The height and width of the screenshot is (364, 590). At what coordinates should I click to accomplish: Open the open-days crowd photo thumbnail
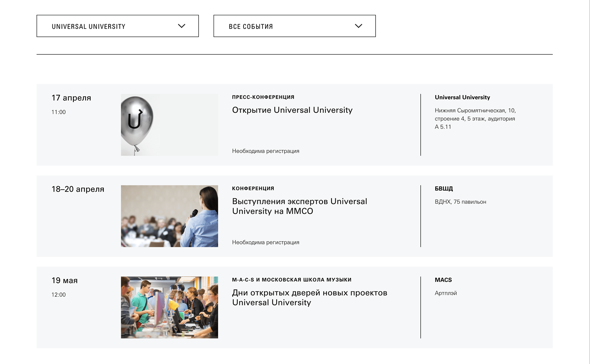(169, 307)
